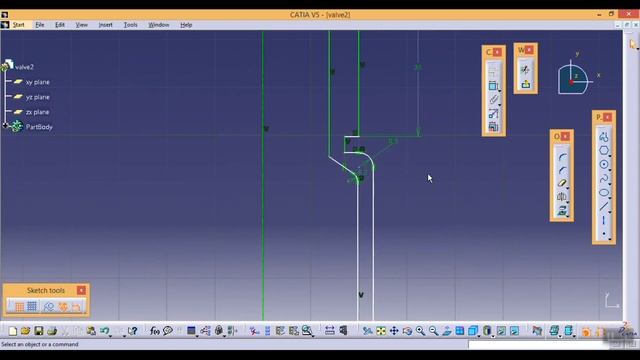Click the Hexagon predefined profile icon
640x360 pixels.
click(604, 151)
